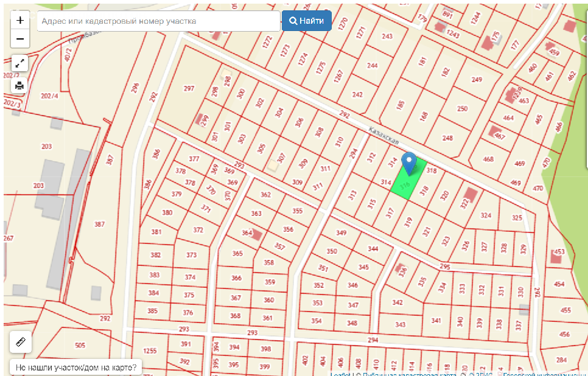This screenshot has width=588, height=376.
Task: Select parcel 348
Action: (352, 323)
